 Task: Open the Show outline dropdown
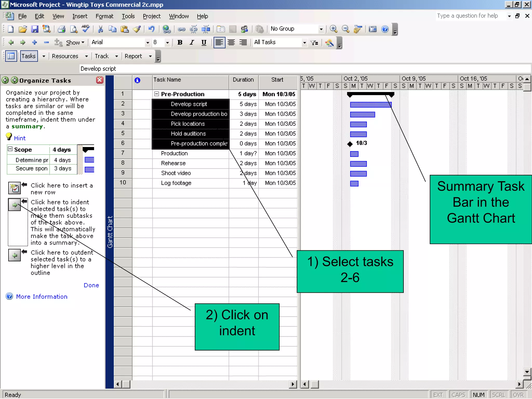pyautogui.click(x=75, y=43)
